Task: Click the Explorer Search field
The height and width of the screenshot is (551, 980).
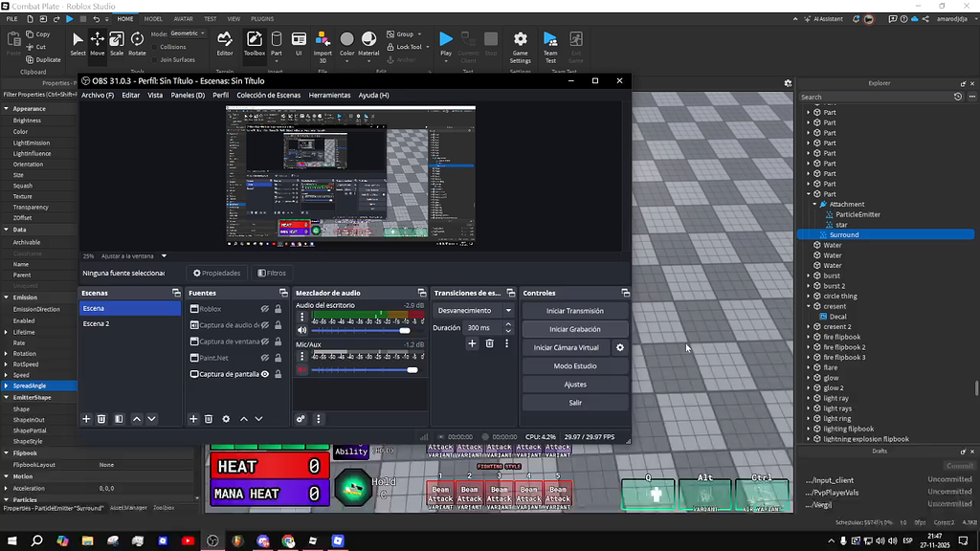Action: [875, 97]
